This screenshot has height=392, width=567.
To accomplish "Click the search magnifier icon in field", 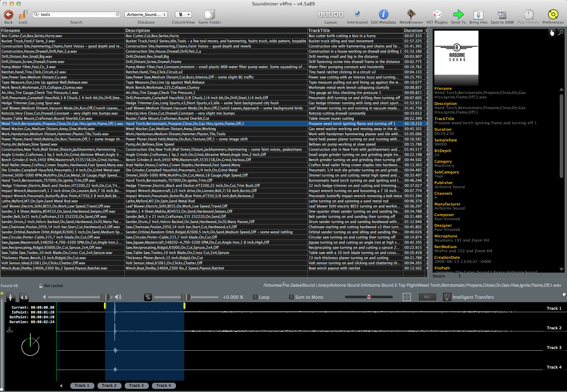I will 36,14.
